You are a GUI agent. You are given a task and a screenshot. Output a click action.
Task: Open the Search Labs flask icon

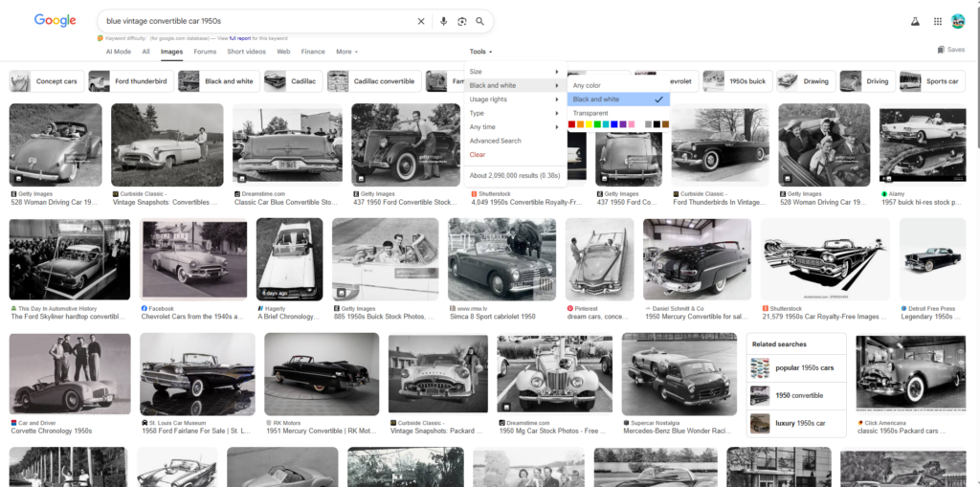pyautogui.click(x=915, y=21)
